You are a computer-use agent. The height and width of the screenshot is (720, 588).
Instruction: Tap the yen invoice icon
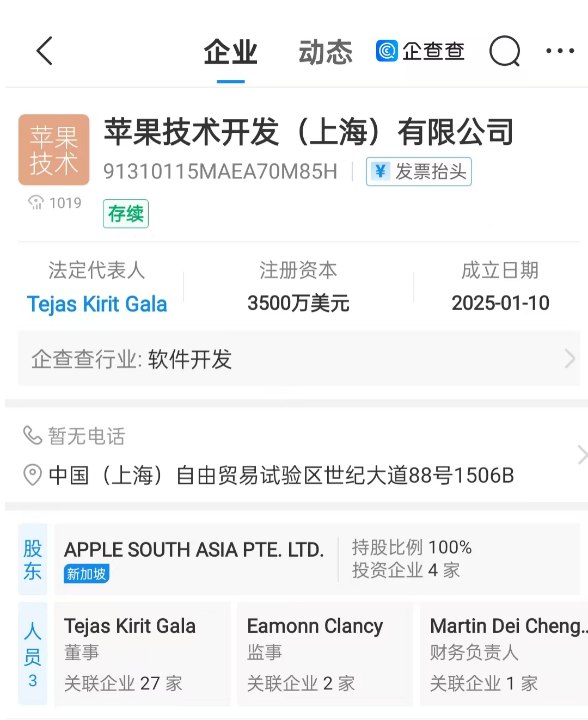pos(380,171)
